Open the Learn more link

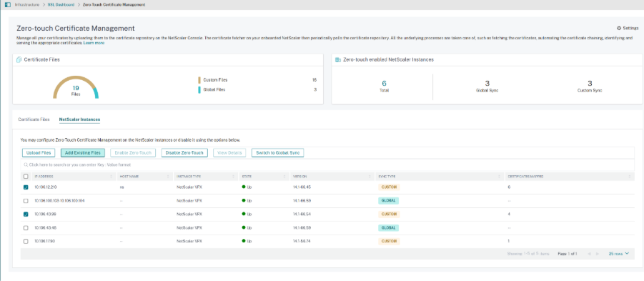tap(94, 43)
